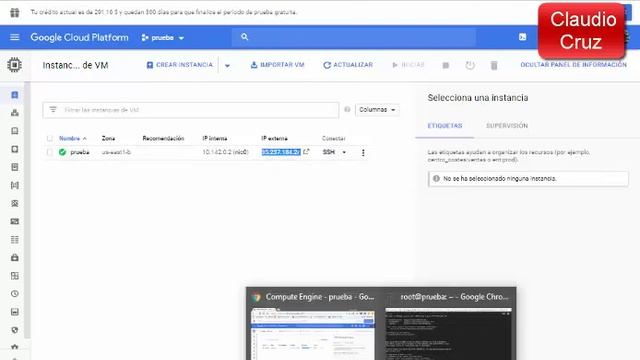Focus the top search bar
640x360 pixels.
pyautogui.click(x=354, y=37)
